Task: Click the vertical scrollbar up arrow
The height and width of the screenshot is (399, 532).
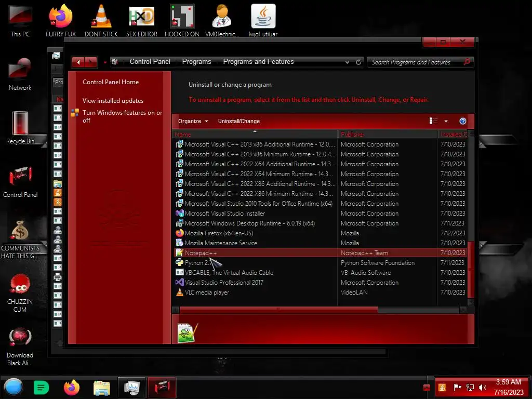Action: coord(471,134)
